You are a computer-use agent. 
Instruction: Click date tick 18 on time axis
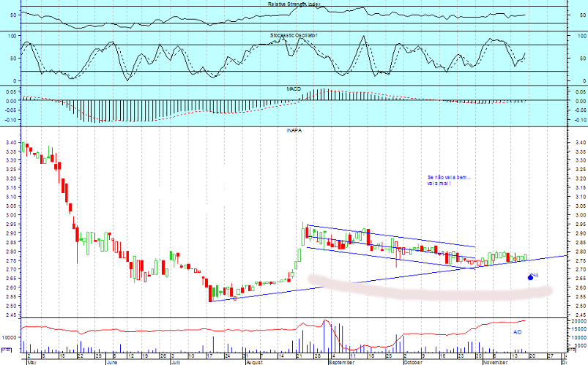371,356
